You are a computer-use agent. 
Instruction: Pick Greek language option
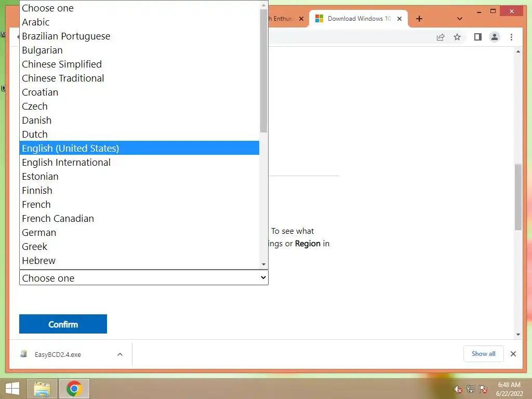pyautogui.click(x=139, y=246)
